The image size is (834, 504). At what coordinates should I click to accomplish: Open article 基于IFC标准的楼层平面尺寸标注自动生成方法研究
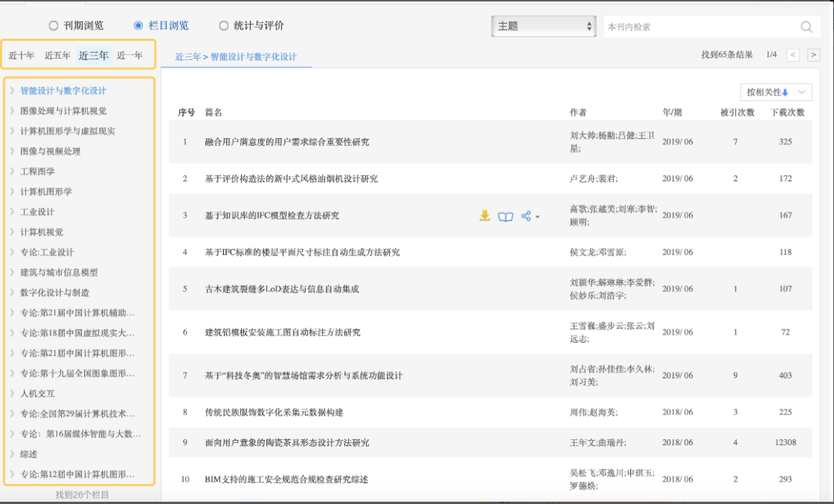pos(302,252)
